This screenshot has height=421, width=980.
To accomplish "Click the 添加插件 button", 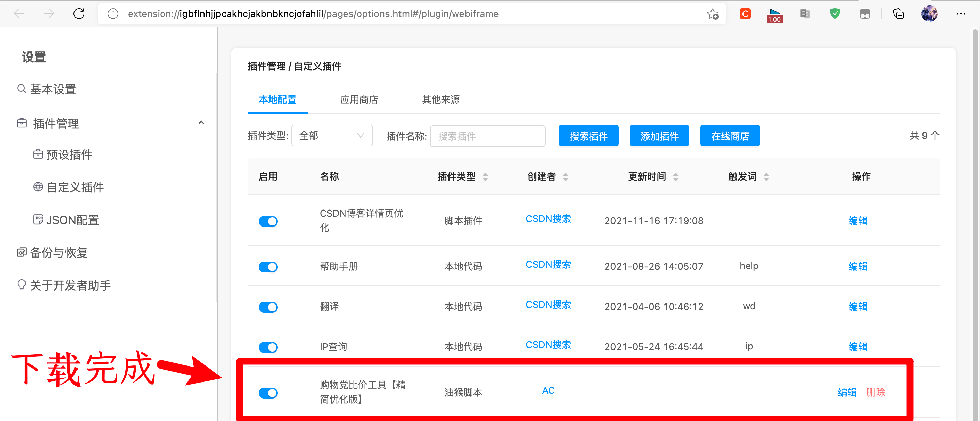I will coord(659,136).
